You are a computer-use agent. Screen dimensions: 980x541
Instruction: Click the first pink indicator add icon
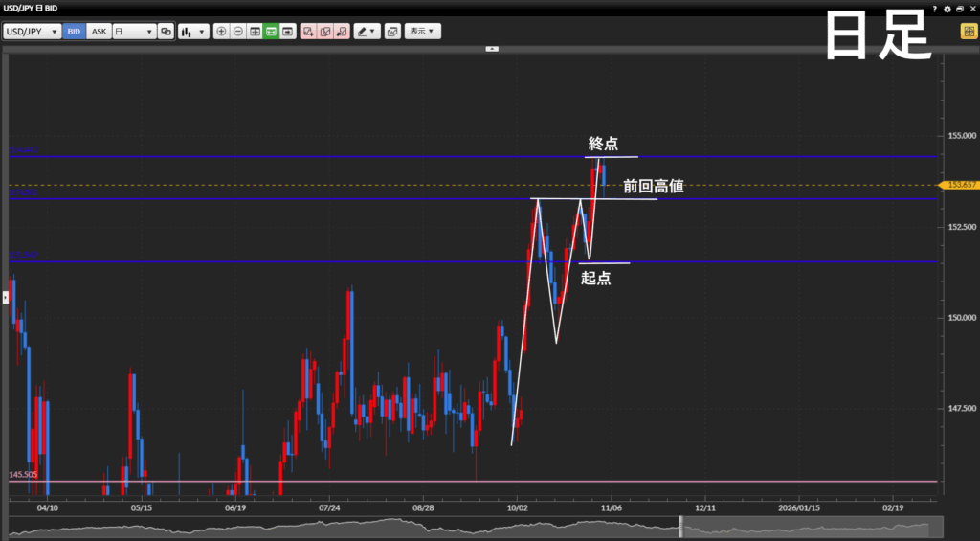[308, 32]
